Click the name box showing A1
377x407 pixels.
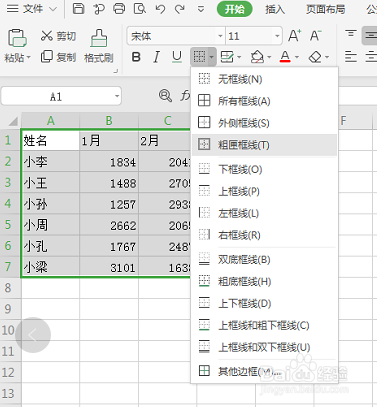point(56,97)
